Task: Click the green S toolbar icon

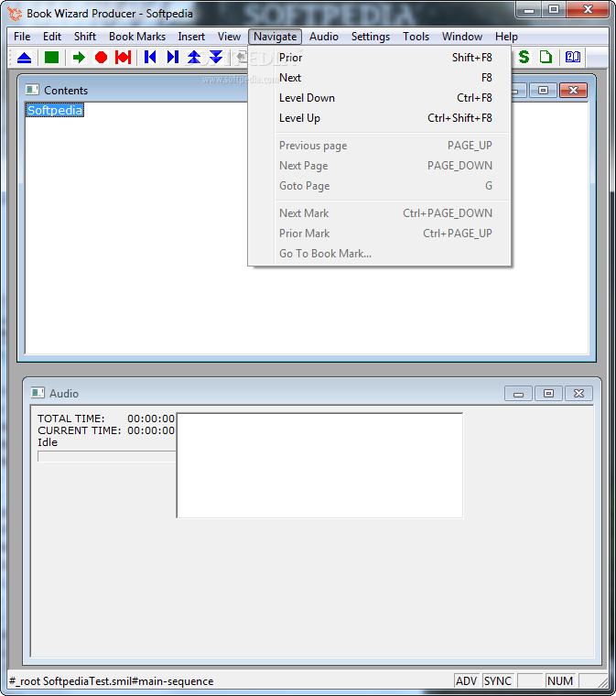Action: coord(524,57)
